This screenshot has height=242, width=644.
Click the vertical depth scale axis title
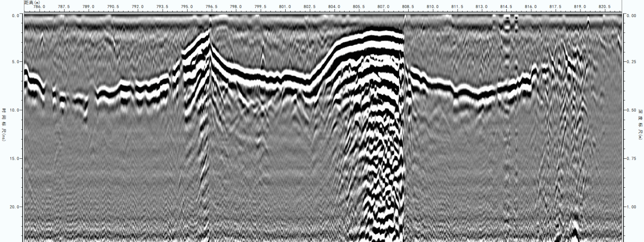(640, 124)
